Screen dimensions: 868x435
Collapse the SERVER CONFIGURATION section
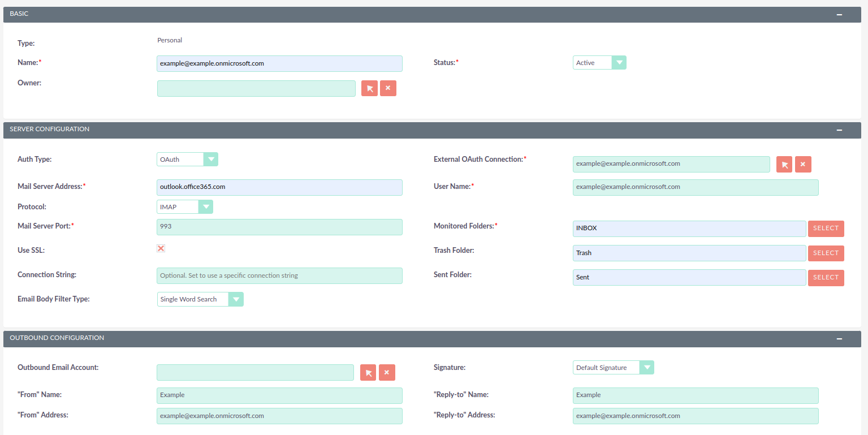pyautogui.click(x=839, y=130)
